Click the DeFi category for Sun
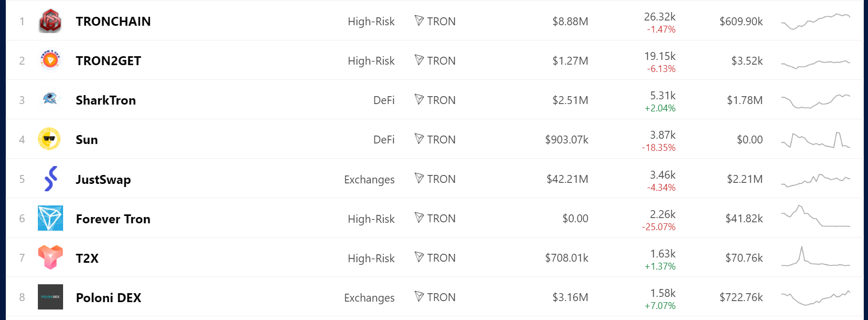 pyautogui.click(x=384, y=140)
